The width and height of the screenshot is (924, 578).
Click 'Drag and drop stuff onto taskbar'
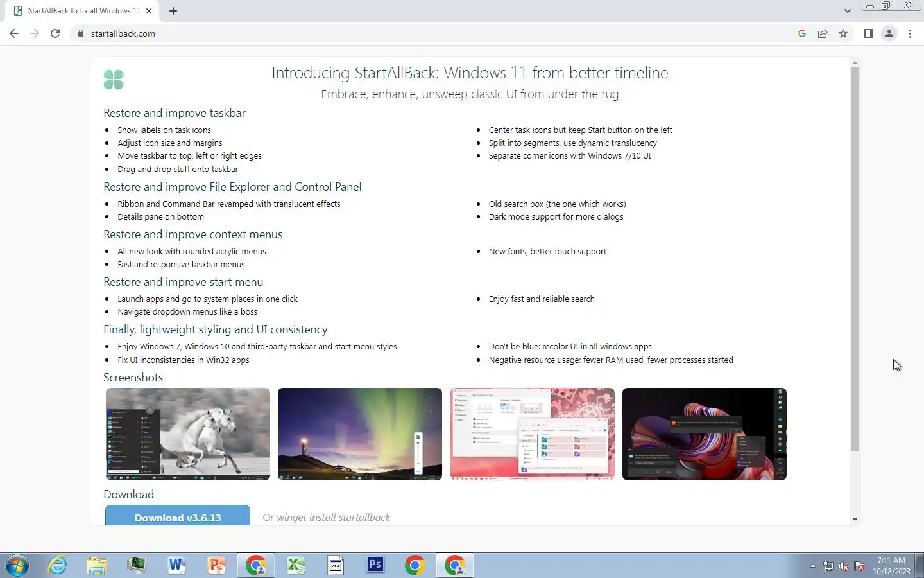(178, 169)
